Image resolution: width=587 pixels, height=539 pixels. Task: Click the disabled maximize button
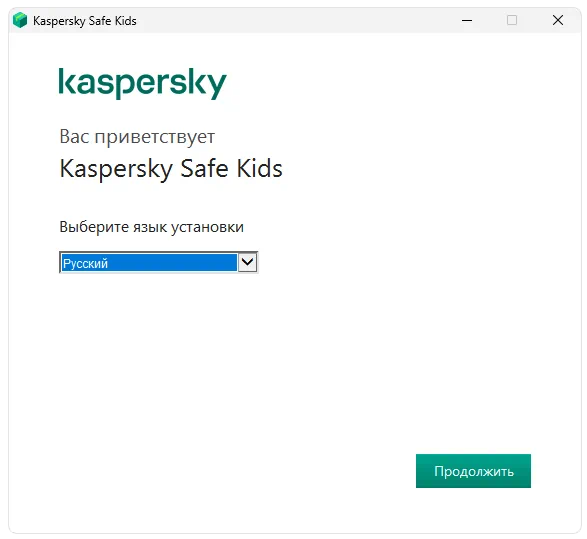click(512, 20)
